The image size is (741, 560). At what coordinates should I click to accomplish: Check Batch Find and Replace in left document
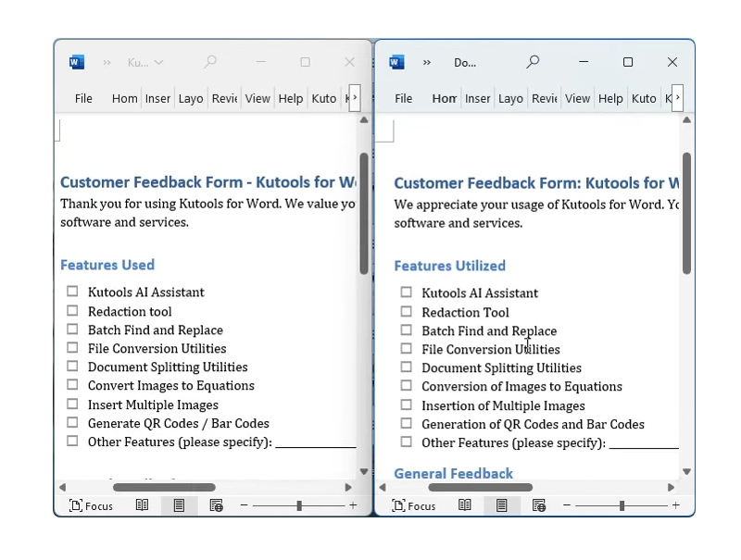(72, 329)
